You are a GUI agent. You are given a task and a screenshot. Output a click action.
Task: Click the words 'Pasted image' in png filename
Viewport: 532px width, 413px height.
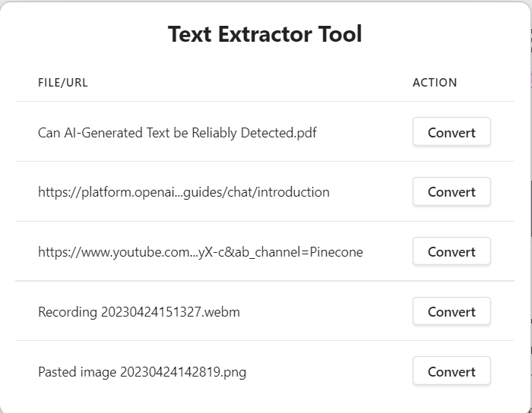coord(77,372)
